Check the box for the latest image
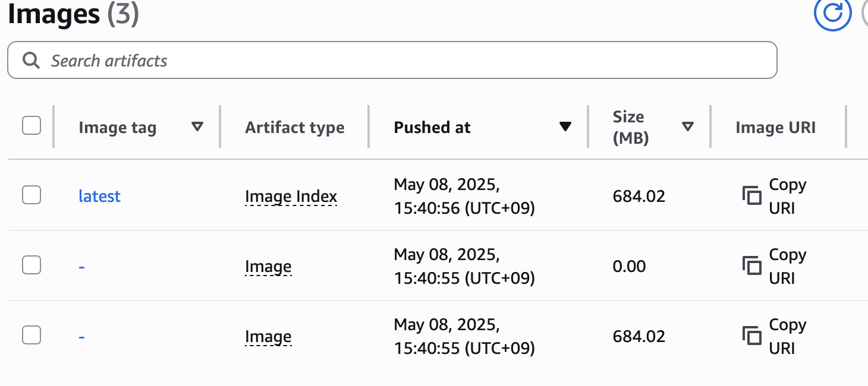Image resolution: width=868 pixels, height=386 pixels. point(32,195)
